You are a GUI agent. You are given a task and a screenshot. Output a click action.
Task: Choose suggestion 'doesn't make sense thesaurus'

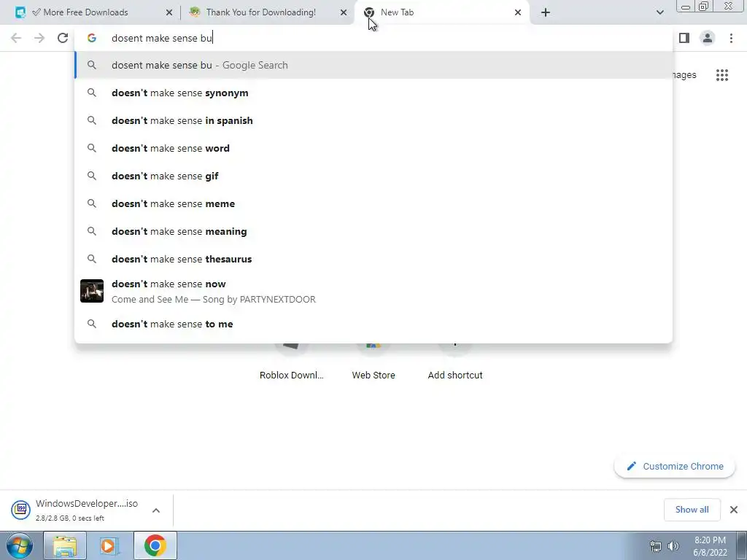(373, 259)
